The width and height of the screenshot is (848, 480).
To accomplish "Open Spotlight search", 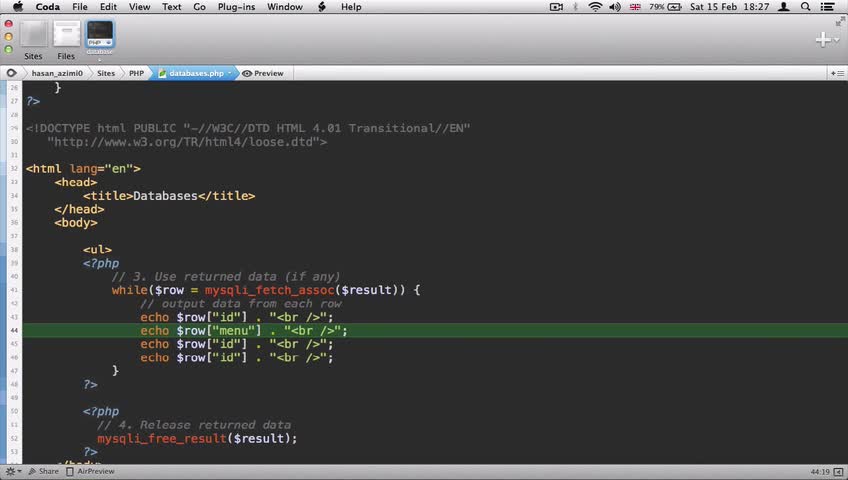I will coord(806,6).
